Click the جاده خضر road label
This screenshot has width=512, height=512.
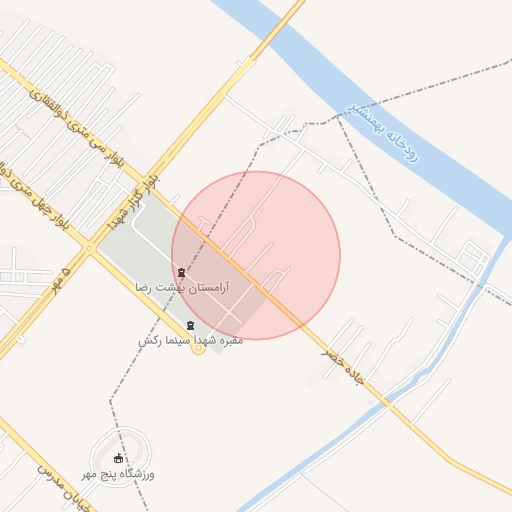pyautogui.click(x=343, y=367)
